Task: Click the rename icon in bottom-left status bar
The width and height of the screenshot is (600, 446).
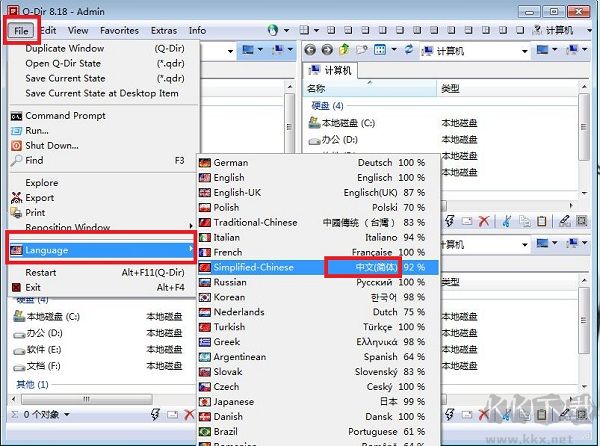Action: (x=172, y=414)
